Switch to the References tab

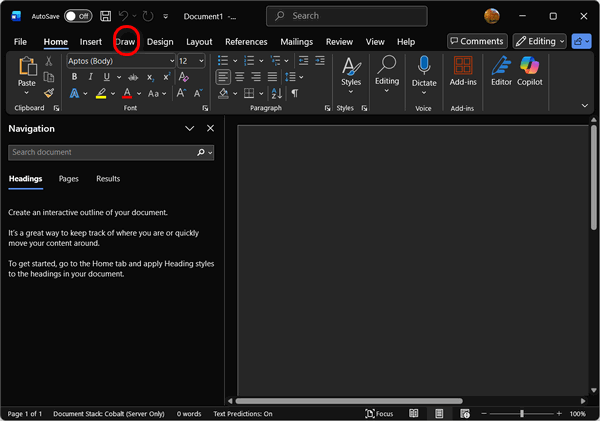246,42
